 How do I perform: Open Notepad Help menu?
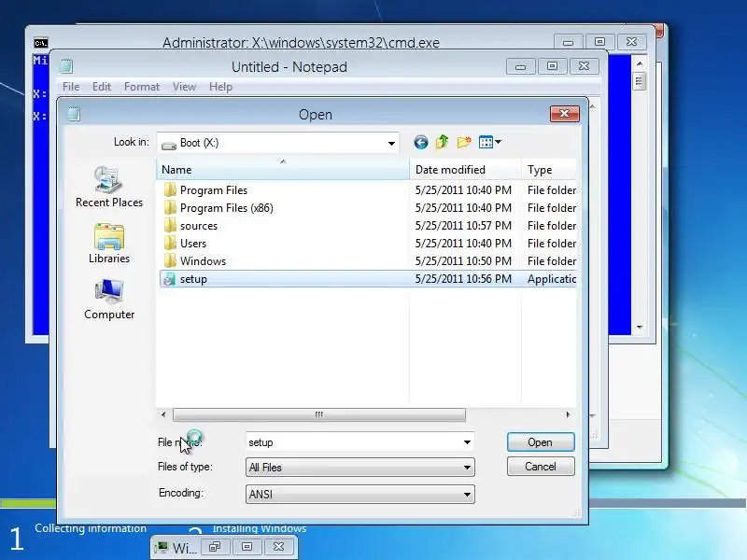(x=220, y=87)
